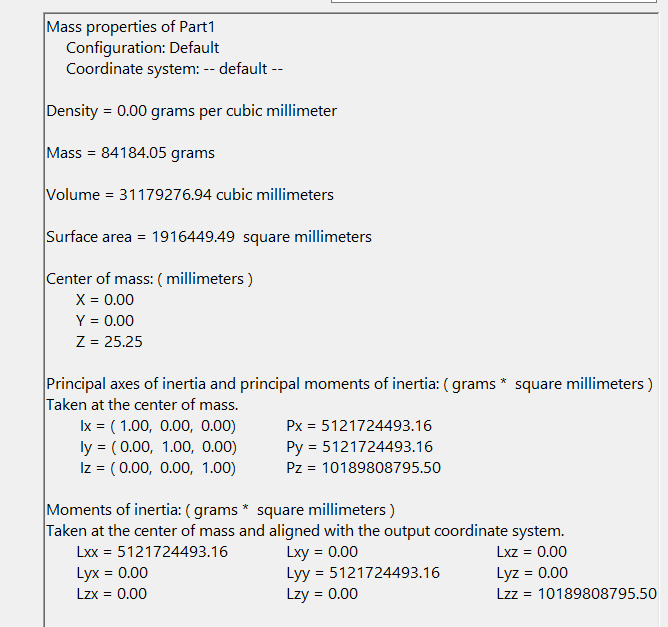Click the Iz = (0.00, 0.00, 1.00) vector
The image size is (668, 627).
pyautogui.click(x=158, y=468)
